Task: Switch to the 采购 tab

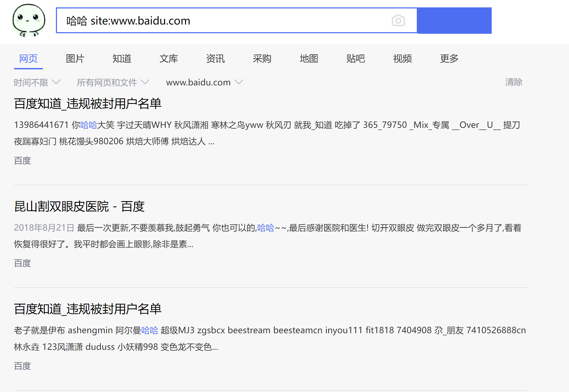Action: tap(262, 59)
